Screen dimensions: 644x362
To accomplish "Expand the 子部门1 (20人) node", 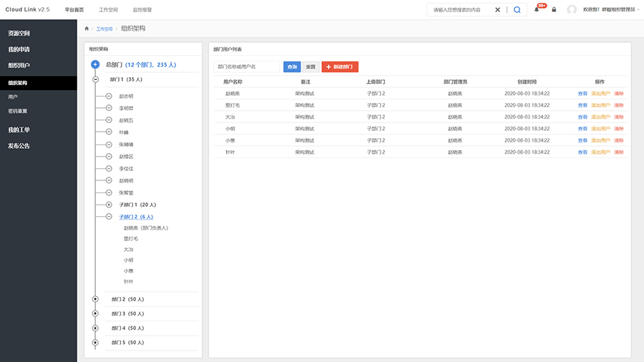I will tap(109, 205).
